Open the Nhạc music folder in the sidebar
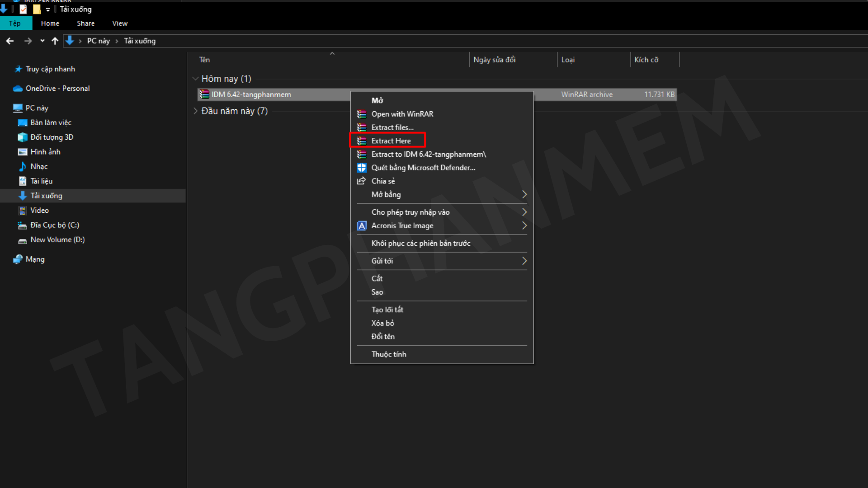The image size is (868, 488). [39, 166]
